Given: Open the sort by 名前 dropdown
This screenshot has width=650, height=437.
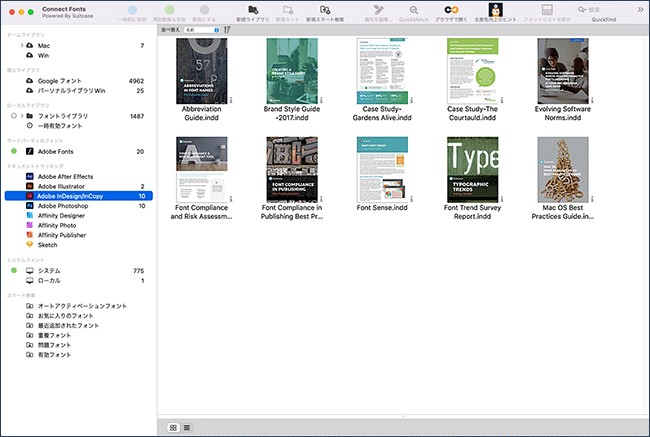Looking at the screenshot, I should coord(201,30).
